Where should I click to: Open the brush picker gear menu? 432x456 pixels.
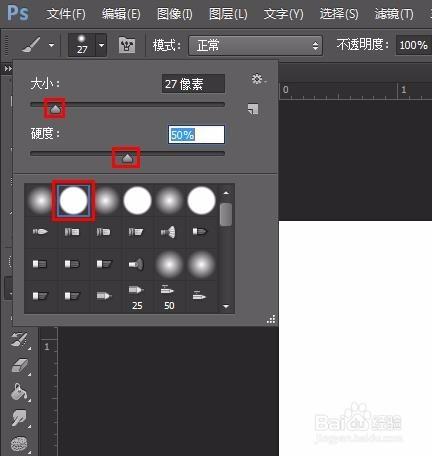257,79
